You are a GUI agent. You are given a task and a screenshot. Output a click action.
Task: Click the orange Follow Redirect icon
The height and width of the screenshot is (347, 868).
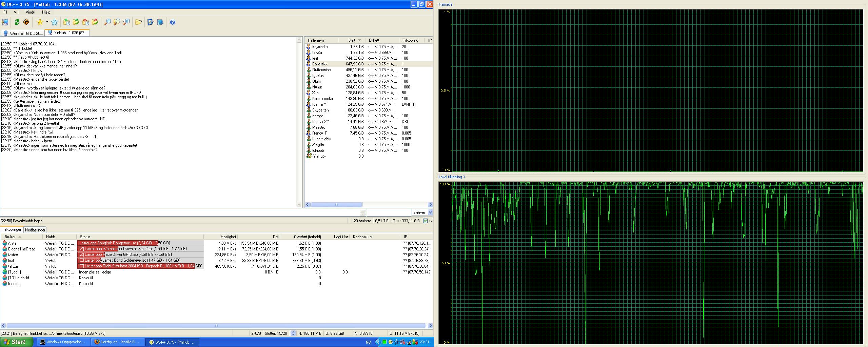[x=26, y=22]
